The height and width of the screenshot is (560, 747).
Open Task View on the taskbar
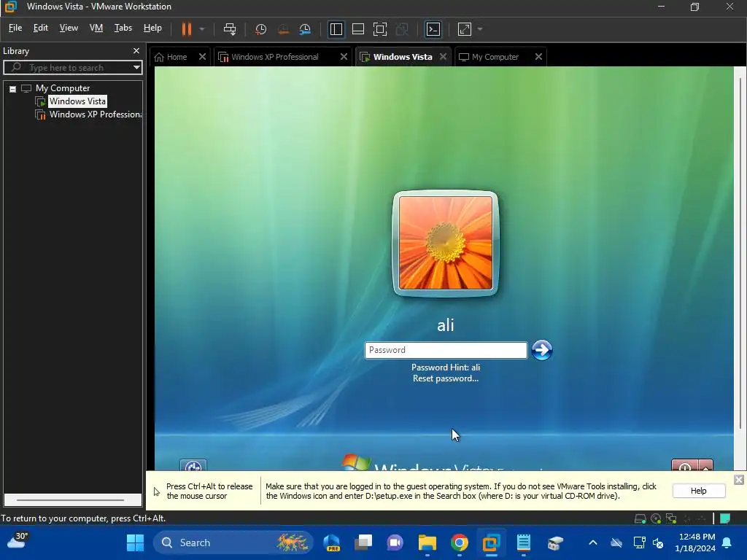[363, 542]
